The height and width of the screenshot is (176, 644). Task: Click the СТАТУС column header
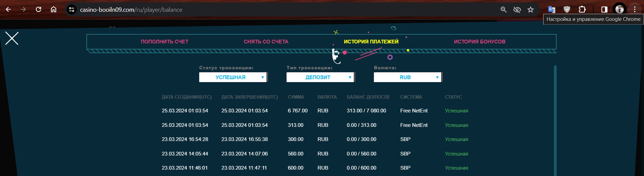point(454,97)
